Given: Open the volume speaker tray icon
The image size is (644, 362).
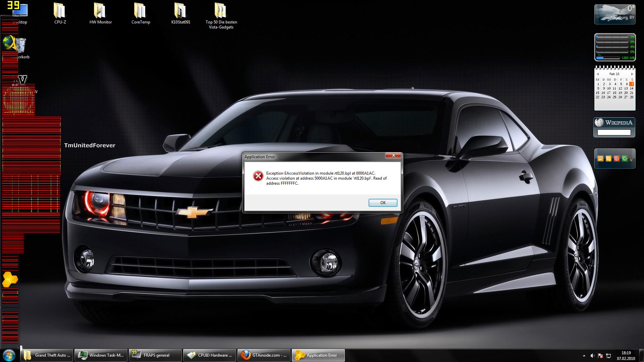Looking at the screenshot, I should coord(592,355).
